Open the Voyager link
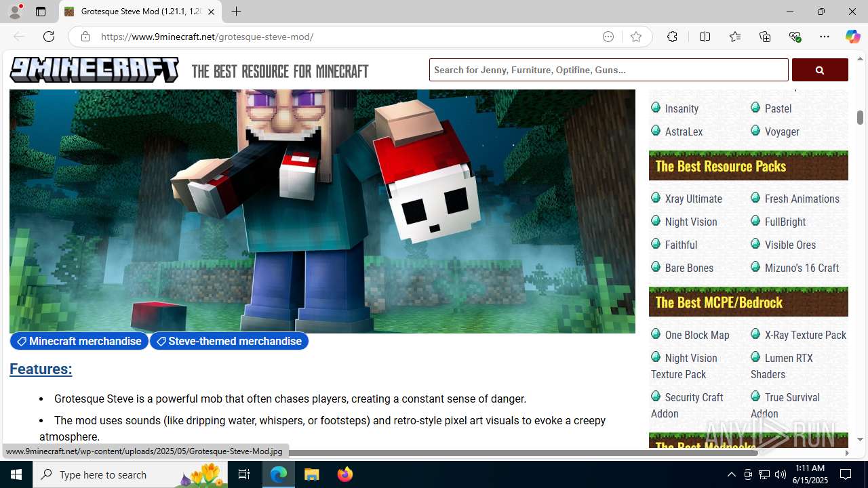The width and height of the screenshot is (868, 488). (782, 131)
